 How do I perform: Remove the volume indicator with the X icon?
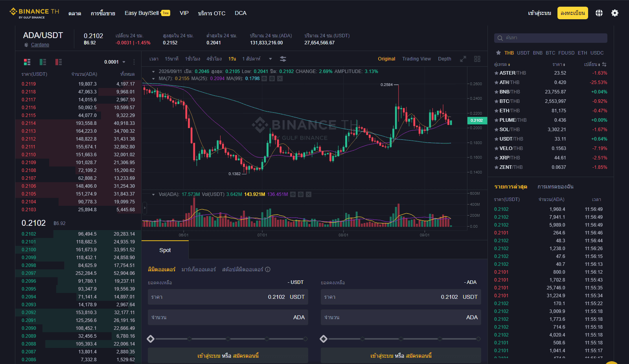(309, 194)
